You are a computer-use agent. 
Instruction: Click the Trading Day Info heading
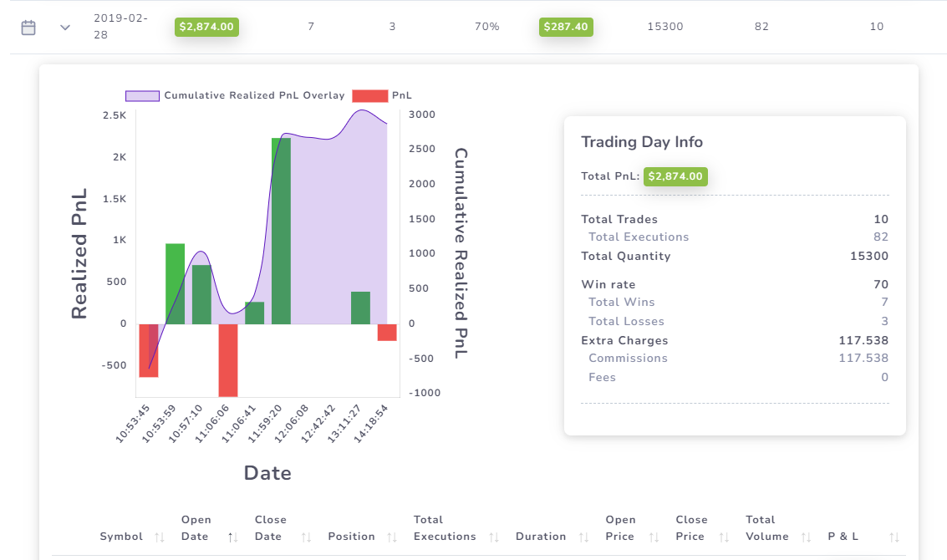click(x=642, y=142)
